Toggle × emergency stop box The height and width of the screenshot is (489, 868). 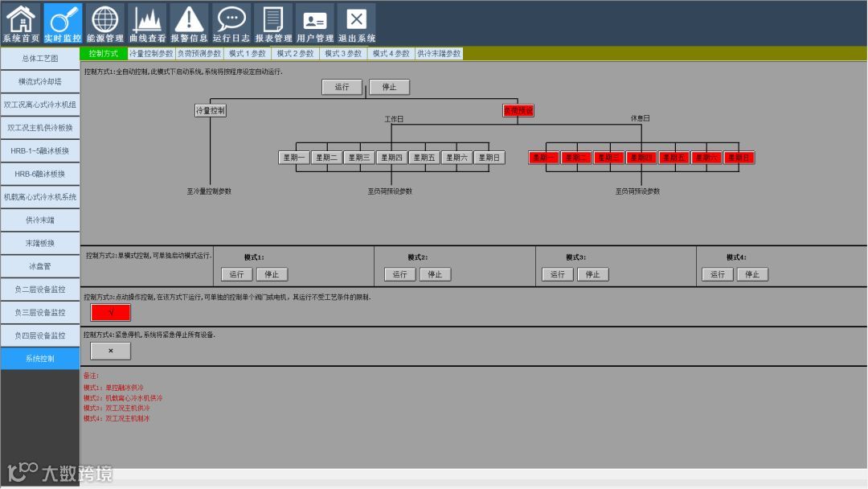[x=111, y=351]
